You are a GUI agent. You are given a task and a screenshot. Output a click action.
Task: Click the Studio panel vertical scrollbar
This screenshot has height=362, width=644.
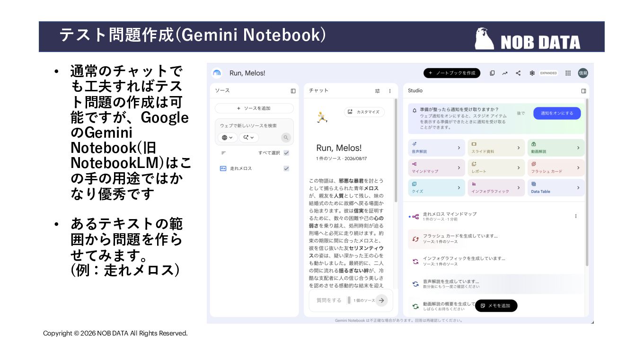(587, 182)
